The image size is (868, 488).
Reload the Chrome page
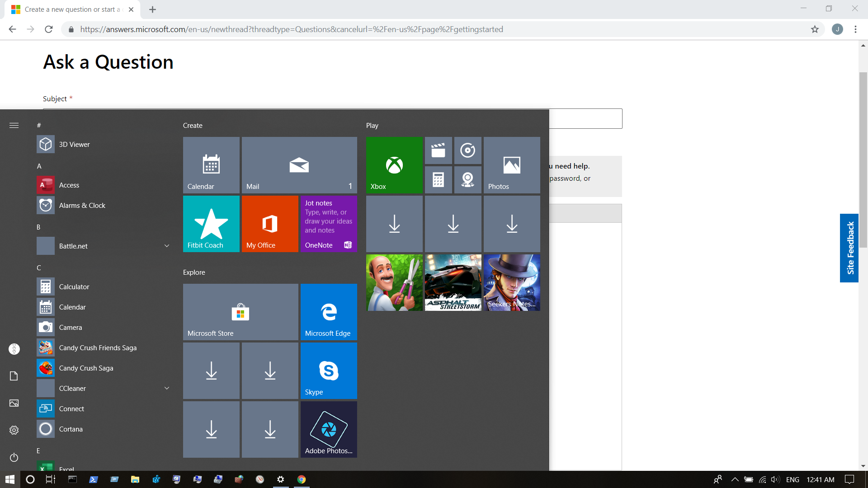pyautogui.click(x=49, y=29)
